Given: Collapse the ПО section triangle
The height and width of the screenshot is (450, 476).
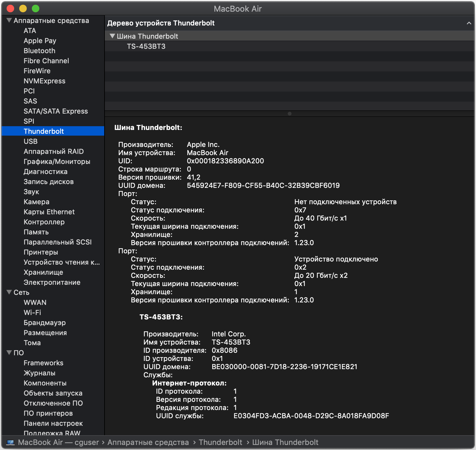Looking at the screenshot, I should pos(9,353).
